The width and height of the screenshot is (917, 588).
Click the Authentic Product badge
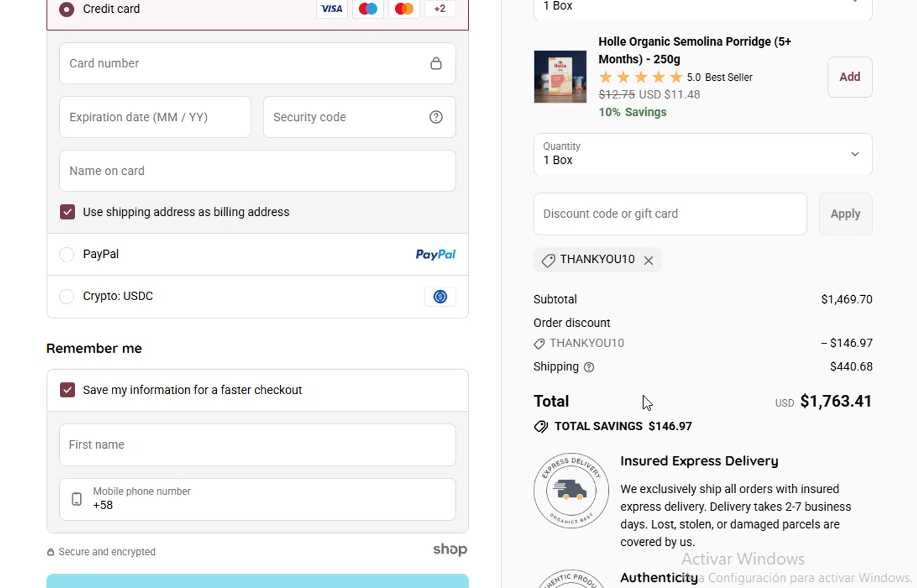[x=571, y=578]
